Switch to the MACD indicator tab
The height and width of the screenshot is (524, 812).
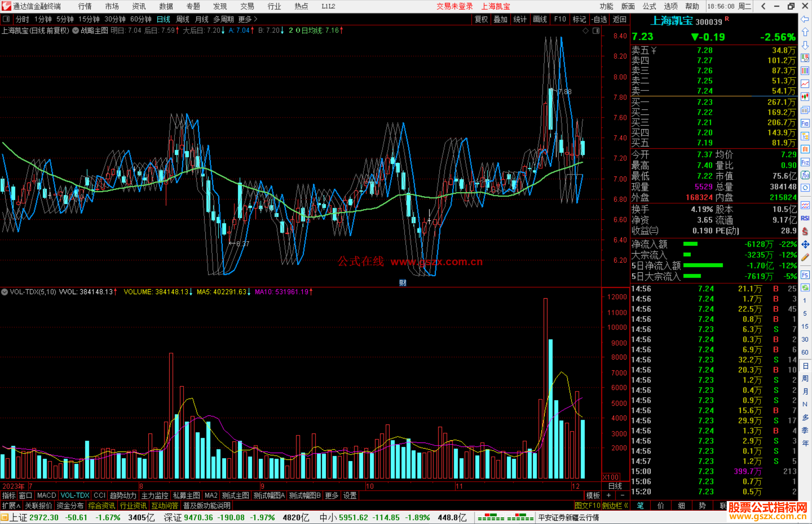point(46,495)
